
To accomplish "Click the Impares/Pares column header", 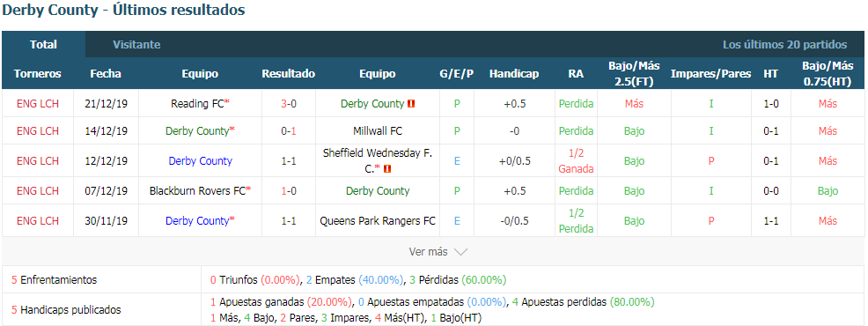I will tap(711, 74).
